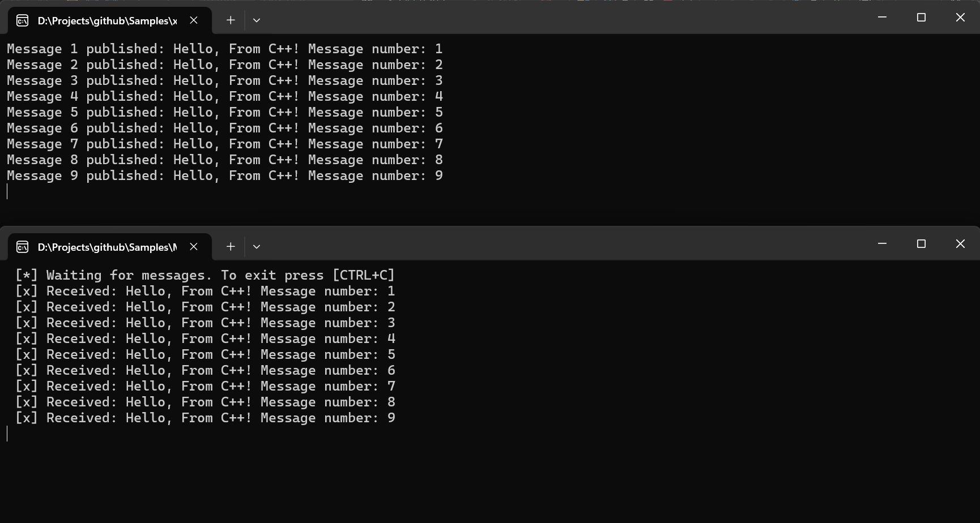Close the tab in the receiver terminal window
This screenshot has width=980, height=523.
coord(194,247)
